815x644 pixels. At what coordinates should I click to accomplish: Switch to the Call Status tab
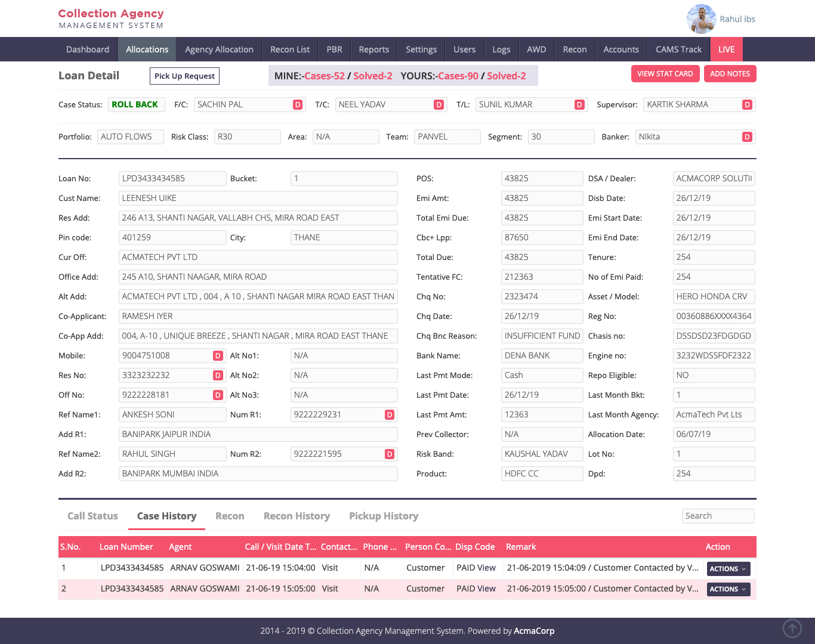click(92, 516)
